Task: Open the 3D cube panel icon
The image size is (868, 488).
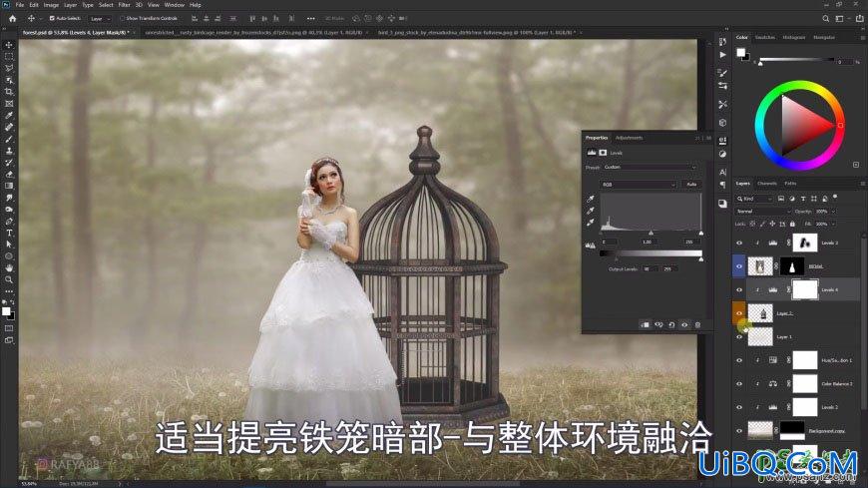Action: point(722,123)
